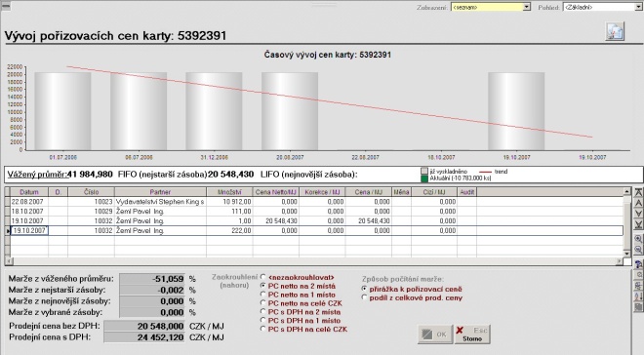644x355 pixels.
Task: Jump to first record with top arrow icon
Action: (x=638, y=192)
